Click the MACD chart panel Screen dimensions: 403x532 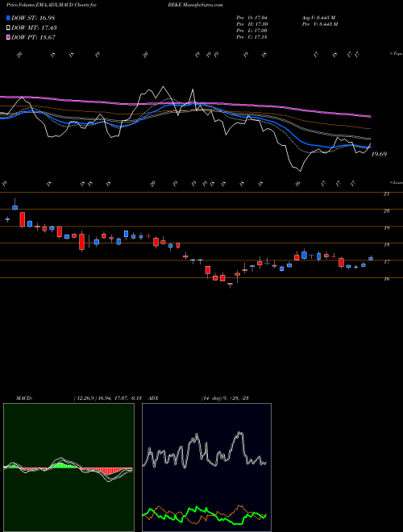69,468
